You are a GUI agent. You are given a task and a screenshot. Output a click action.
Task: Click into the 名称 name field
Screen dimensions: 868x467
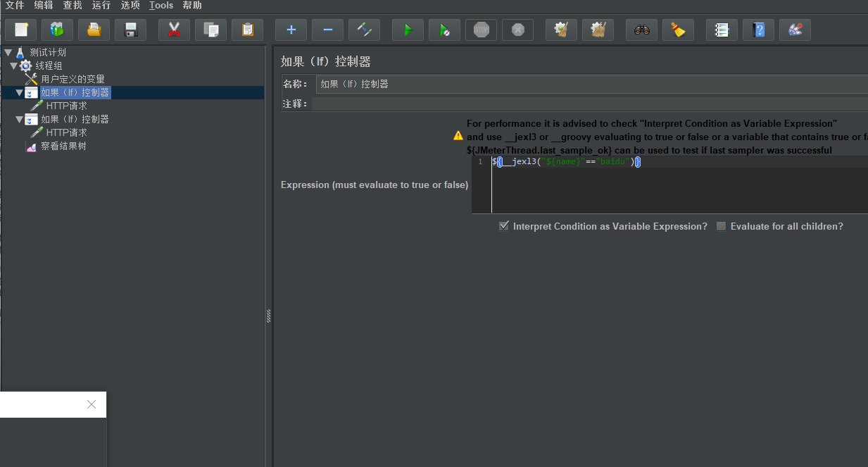click(x=591, y=84)
